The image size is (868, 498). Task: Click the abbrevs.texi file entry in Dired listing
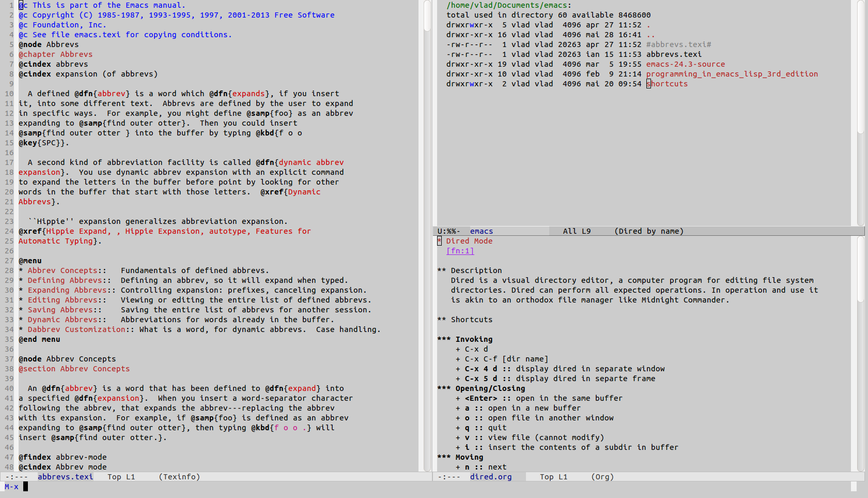click(674, 54)
